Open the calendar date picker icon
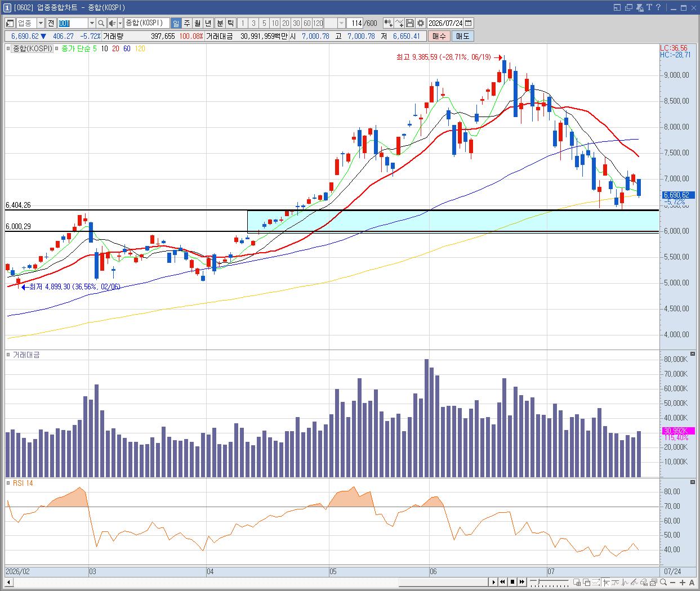This screenshot has width=700, height=591. [x=468, y=23]
